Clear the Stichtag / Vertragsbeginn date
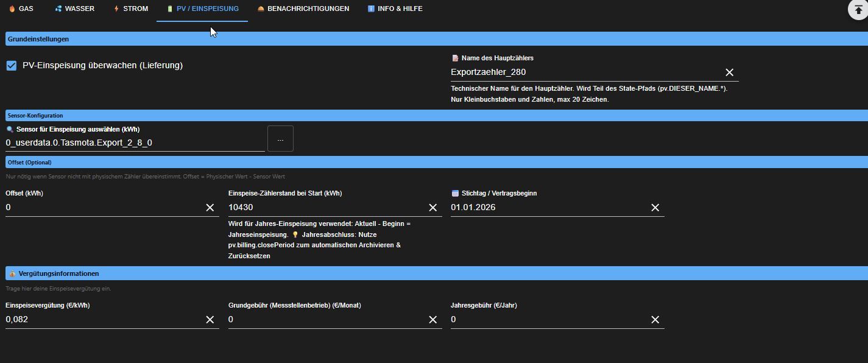The height and width of the screenshot is (363, 868). 655,208
